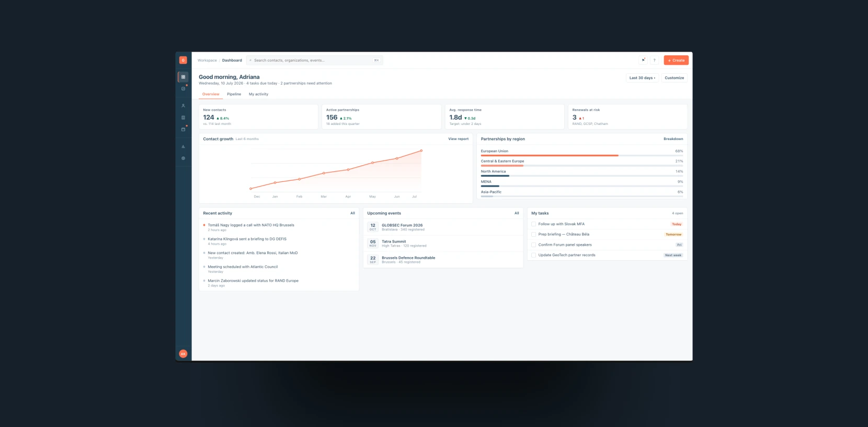
Task: Open the calendar events icon in sidebar
Action: (x=183, y=129)
